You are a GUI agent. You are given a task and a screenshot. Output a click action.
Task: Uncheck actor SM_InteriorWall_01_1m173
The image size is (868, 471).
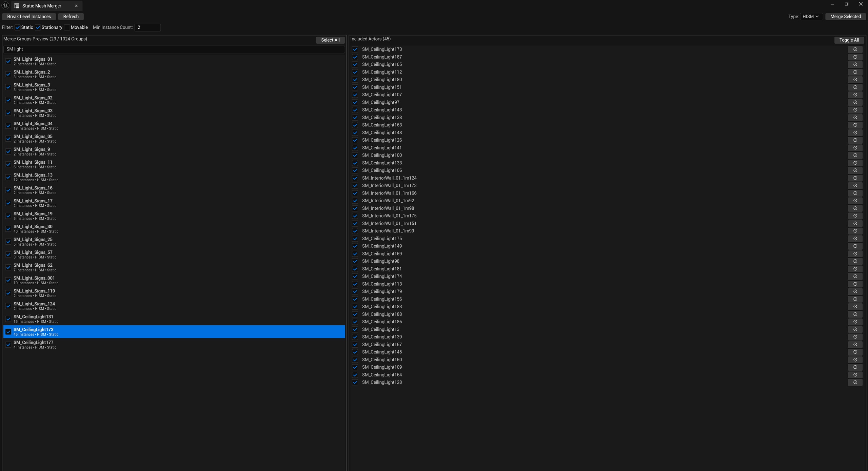(x=355, y=186)
